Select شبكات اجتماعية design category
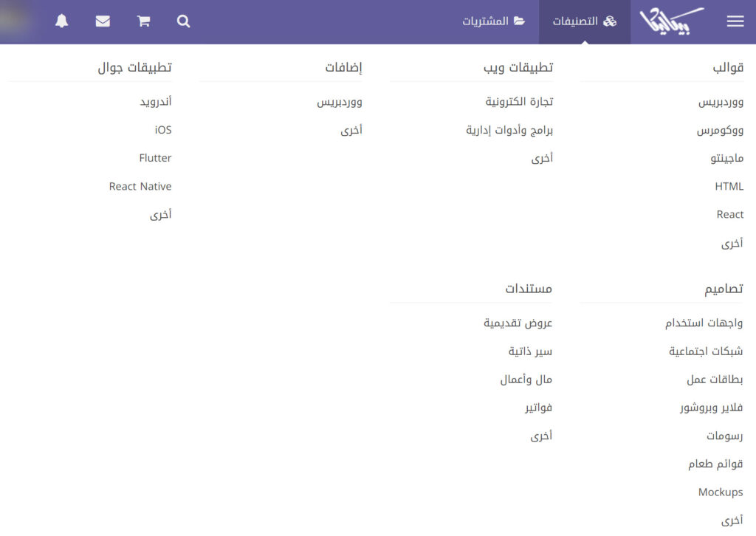 click(x=707, y=351)
